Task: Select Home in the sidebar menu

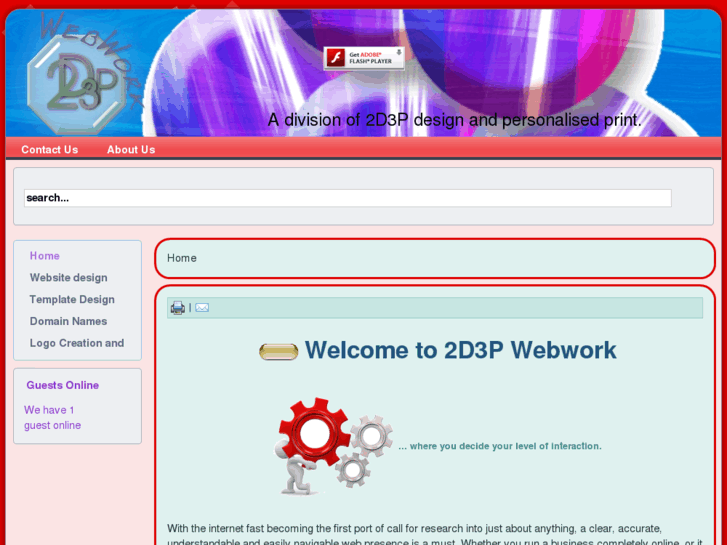Action: [45, 256]
